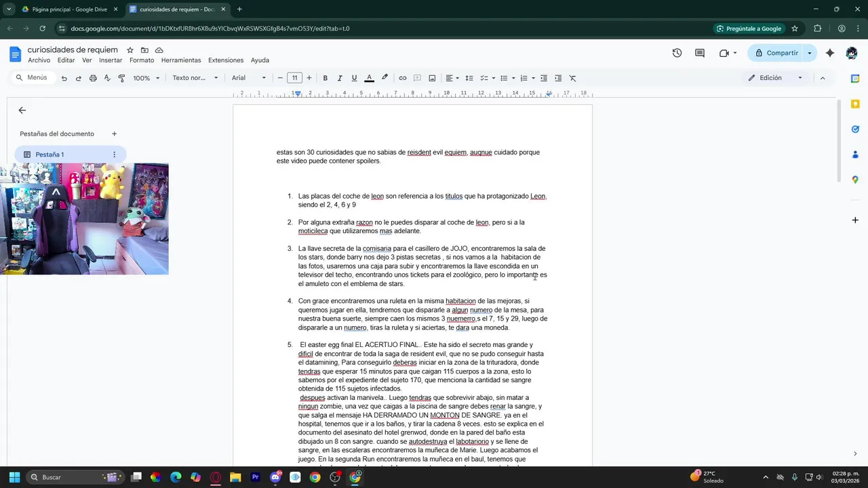Increase font size with plus button
The height and width of the screenshot is (488, 868).
pyautogui.click(x=309, y=78)
